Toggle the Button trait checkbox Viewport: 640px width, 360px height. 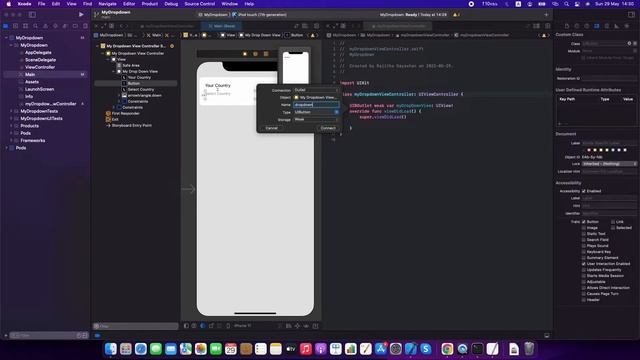click(584, 222)
